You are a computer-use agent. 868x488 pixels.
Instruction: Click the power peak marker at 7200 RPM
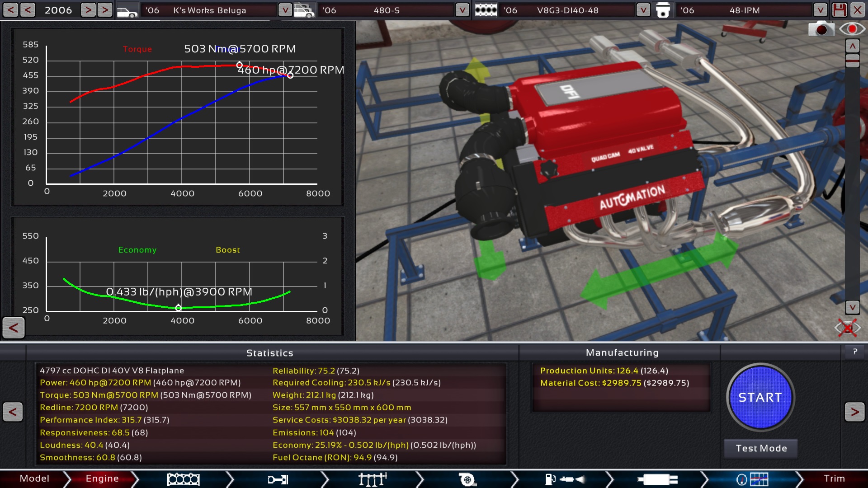pos(290,75)
